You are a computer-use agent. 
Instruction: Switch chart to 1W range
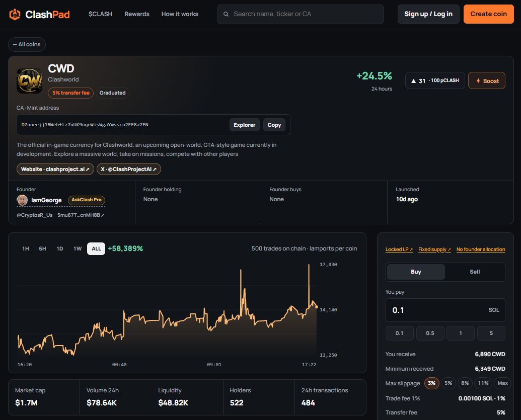click(78, 248)
